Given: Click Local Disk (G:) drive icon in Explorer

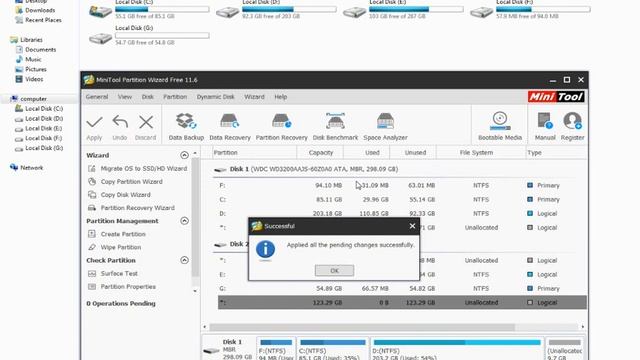Looking at the screenshot, I should 100,38.
